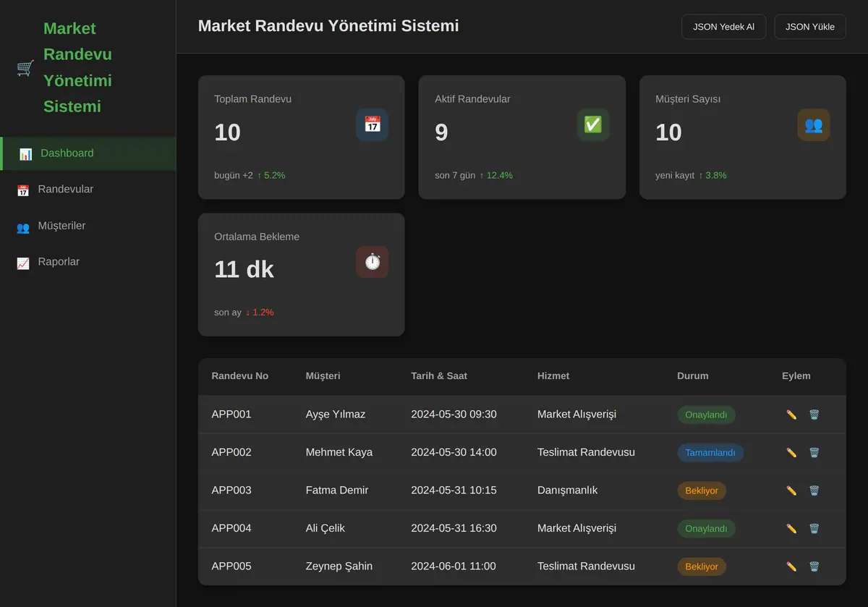
Task: Click the Hizmet column header
Action: coord(553,376)
